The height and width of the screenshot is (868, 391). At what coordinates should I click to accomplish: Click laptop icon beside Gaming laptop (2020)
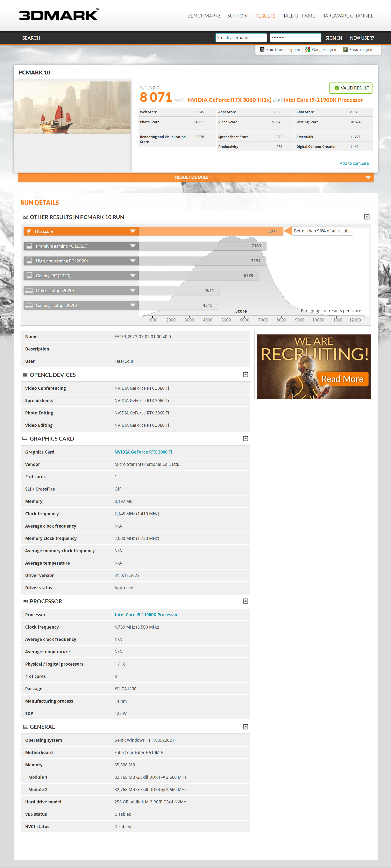[29, 305]
